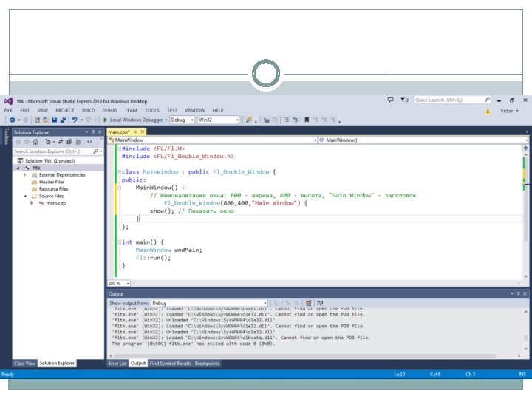Click the Visual Studio logo icon
This screenshot has height=399, width=532.
click(x=8, y=101)
